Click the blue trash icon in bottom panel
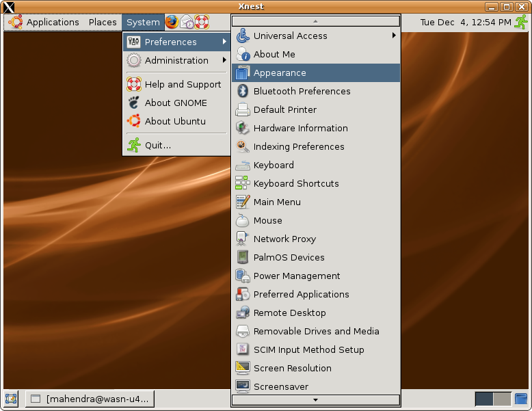The width and height of the screenshot is (532, 411). pos(521,399)
